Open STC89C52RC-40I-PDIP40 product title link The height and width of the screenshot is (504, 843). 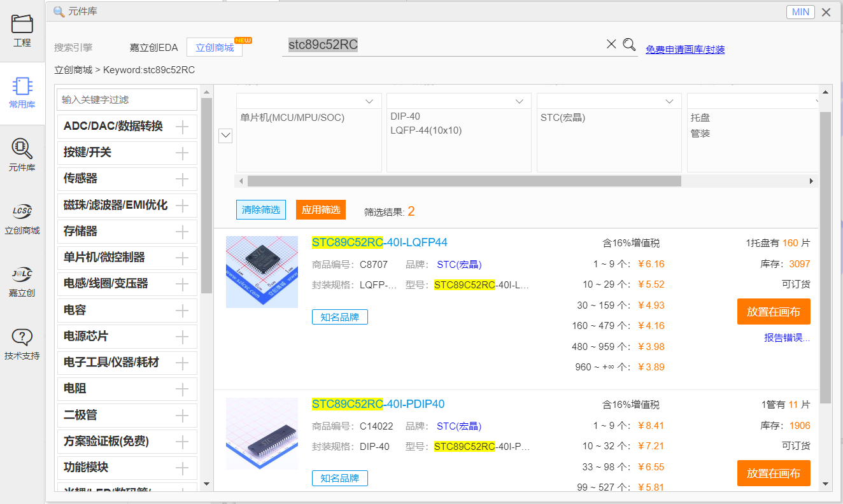coord(378,404)
